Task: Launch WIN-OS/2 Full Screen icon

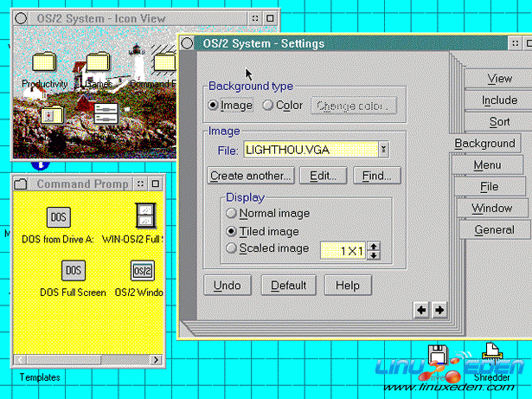Action: [146, 216]
